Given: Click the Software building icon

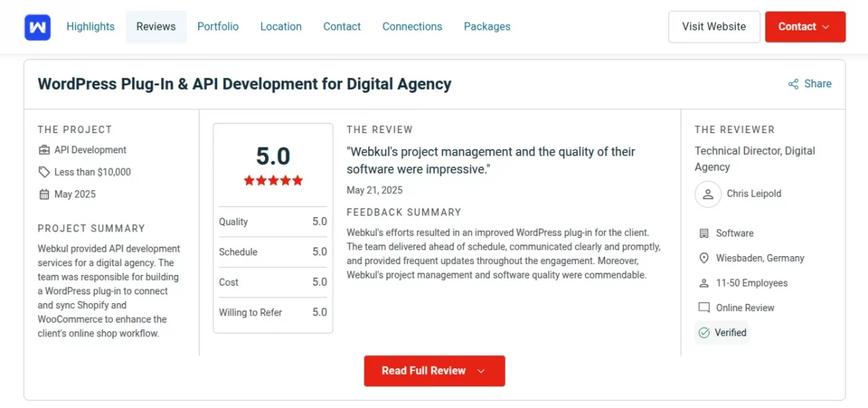Looking at the screenshot, I should pos(704,233).
